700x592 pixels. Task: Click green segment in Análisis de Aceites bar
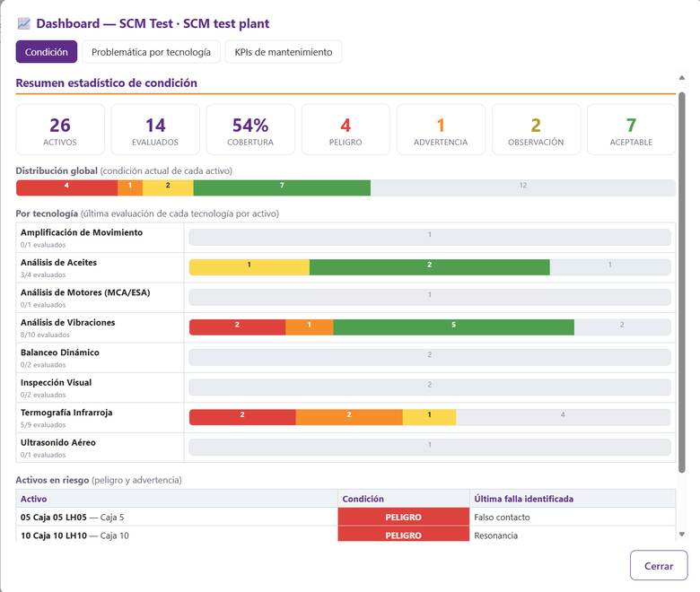point(430,267)
